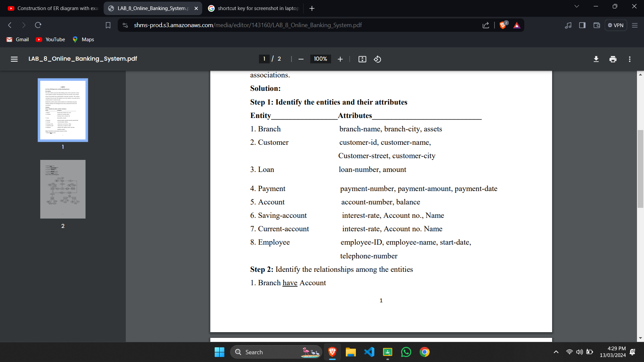
Task: Print the PDF document
Action: (x=613, y=59)
